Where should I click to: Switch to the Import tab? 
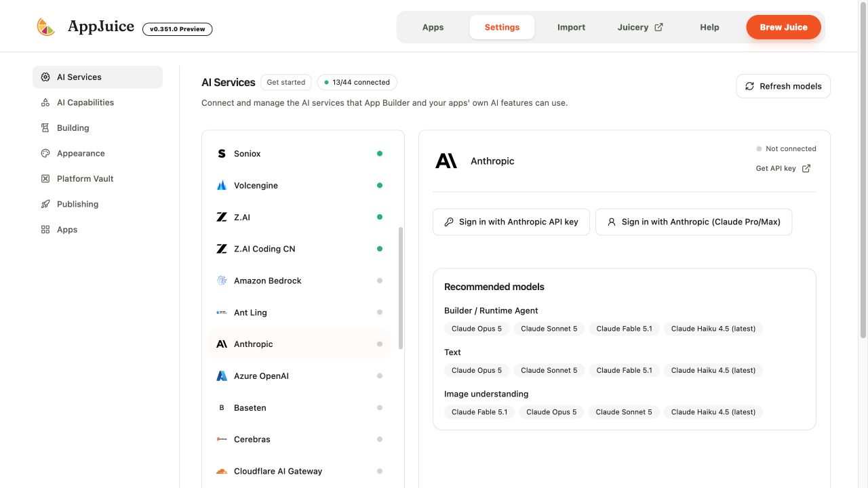pyautogui.click(x=571, y=27)
